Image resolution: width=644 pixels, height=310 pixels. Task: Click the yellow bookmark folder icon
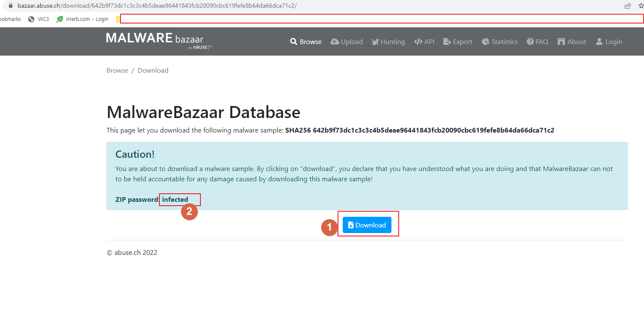(x=118, y=19)
